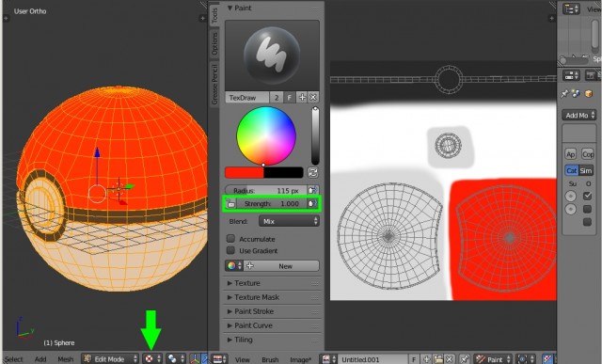The width and height of the screenshot is (602, 364).
Task: Uncheck the checked modifier option checkbox
Action: coord(587,197)
